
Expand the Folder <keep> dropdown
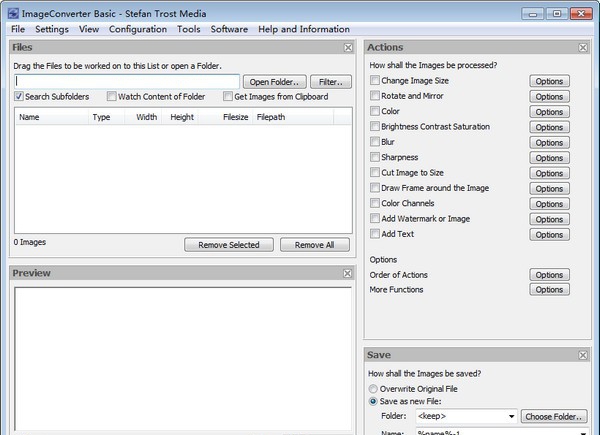pos(512,416)
